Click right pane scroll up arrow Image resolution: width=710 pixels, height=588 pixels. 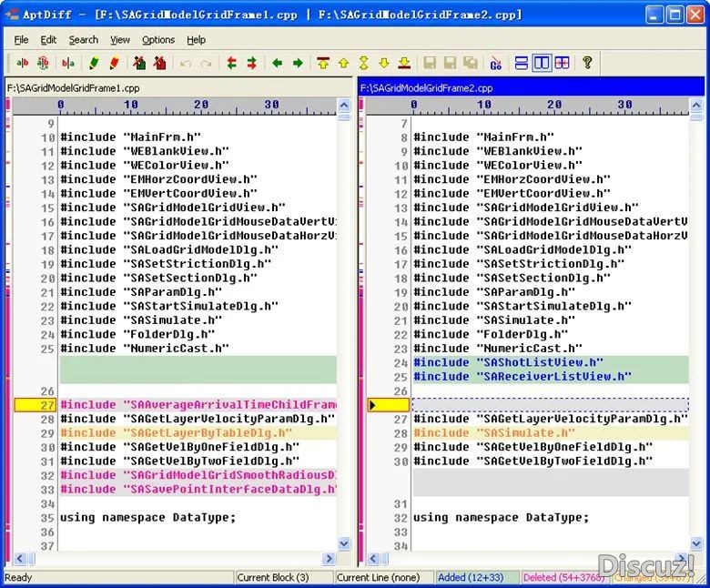(696, 106)
